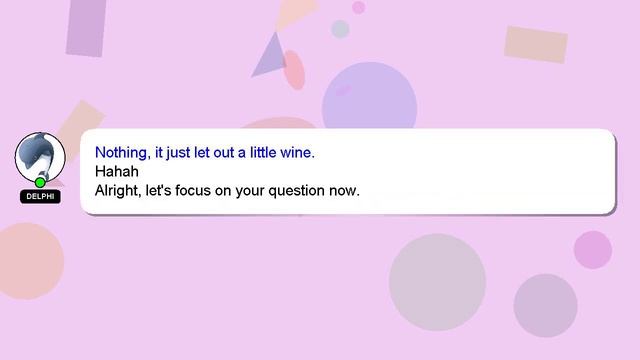The image size is (640, 360).
Task: Click the tall purple rectangle at top left
Action: (x=86, y=27)
